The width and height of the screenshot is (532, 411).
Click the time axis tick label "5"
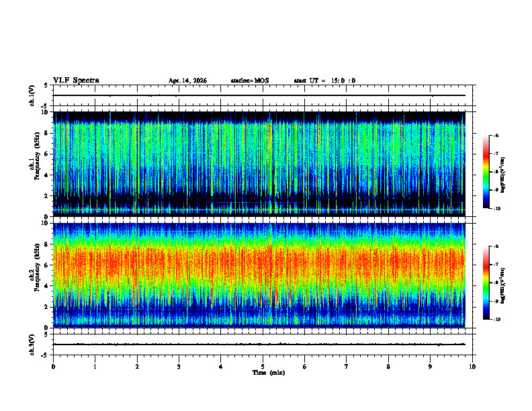coord(263,367)
